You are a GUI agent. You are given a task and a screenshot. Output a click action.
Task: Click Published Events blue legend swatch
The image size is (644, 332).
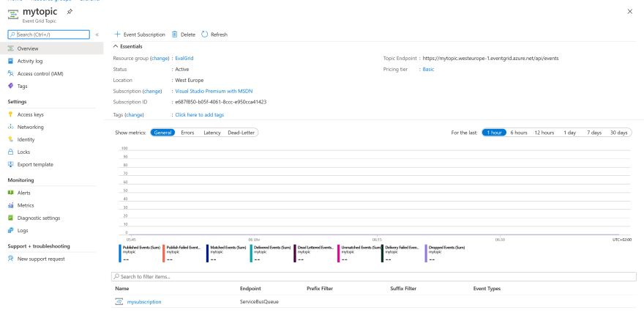click(x=120, y=254)
